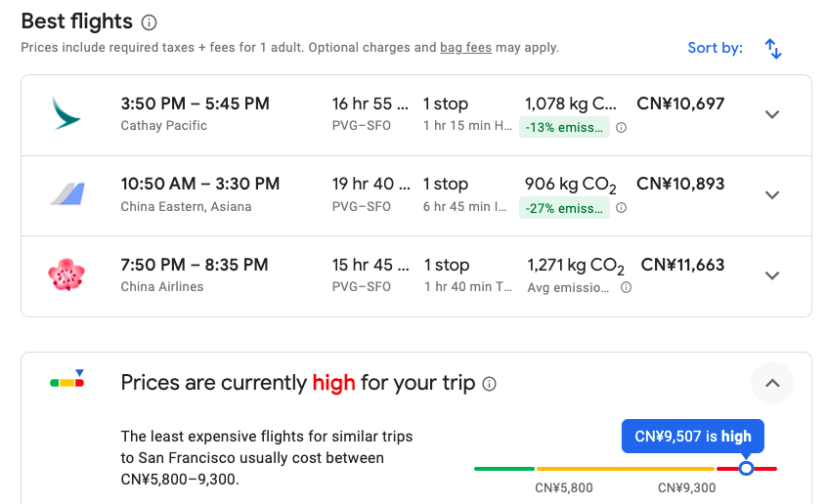Select the CN¥10,697 flight row

pos(416,115)
